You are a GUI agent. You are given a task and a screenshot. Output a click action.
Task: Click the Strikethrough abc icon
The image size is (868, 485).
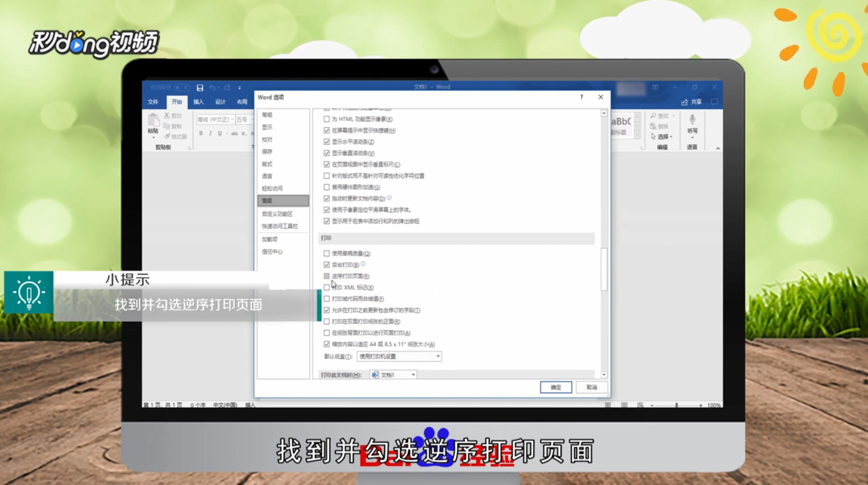234,134
